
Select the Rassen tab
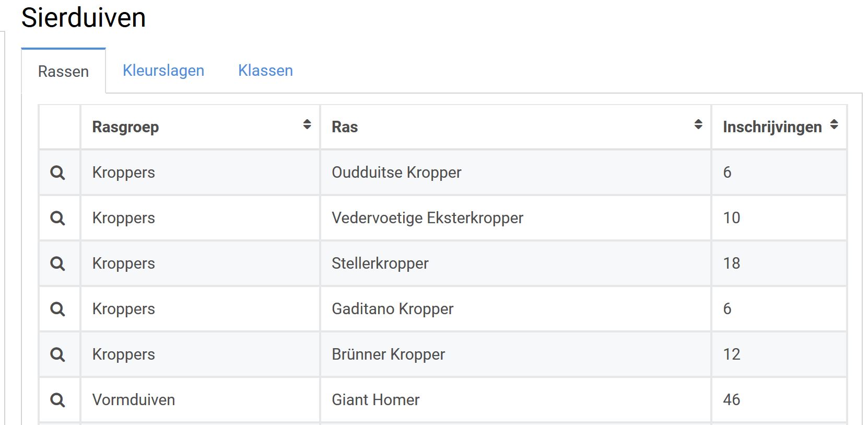(63, 72)
